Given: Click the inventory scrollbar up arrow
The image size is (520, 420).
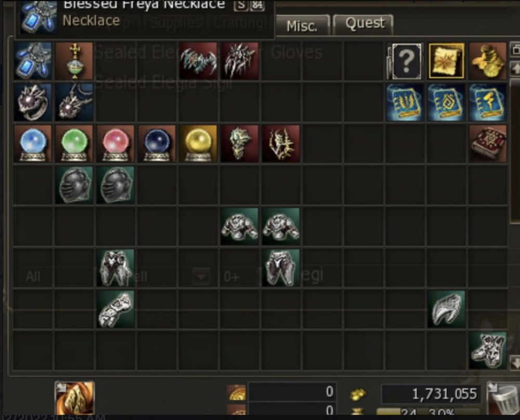Looking at the screenshot, I should coord(515,69).
